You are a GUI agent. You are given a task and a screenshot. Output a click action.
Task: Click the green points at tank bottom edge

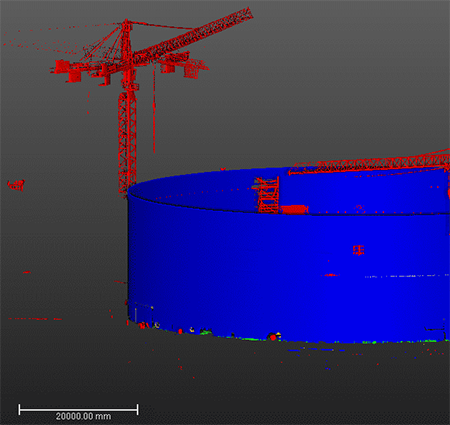(206, 332)
